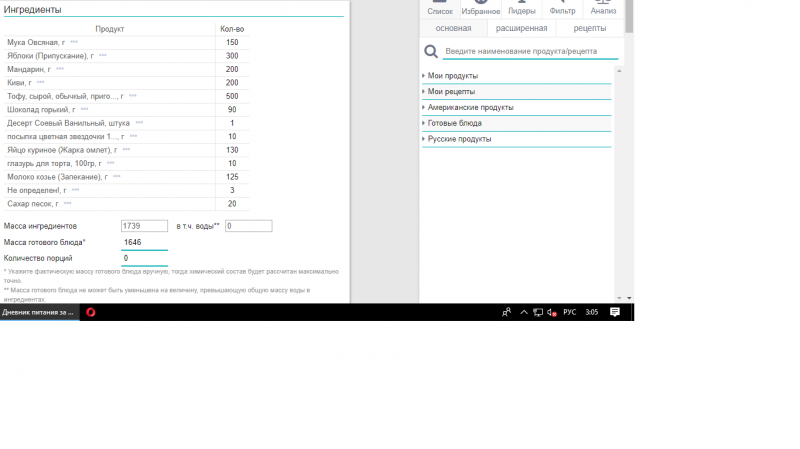Switch to the расширенная tab
This screenshot has width=800, height=449.
[x=521, y=29]
